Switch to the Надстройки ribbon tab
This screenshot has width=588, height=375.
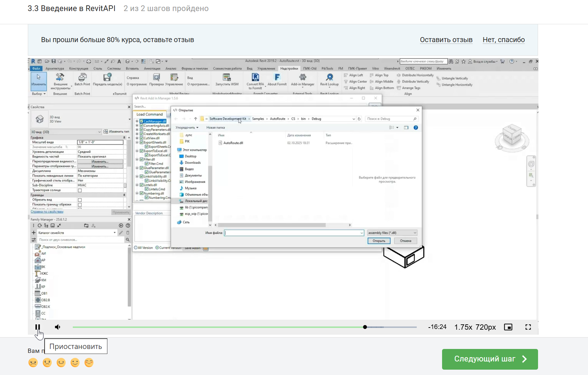(x=289, y=69)
